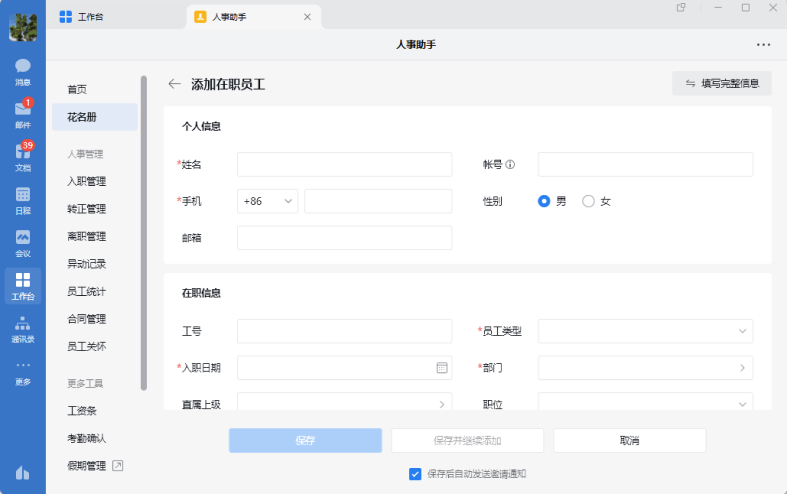787x494 pixels.
Task: Focus the 手机 number input field
Action: tap(378, 201)
